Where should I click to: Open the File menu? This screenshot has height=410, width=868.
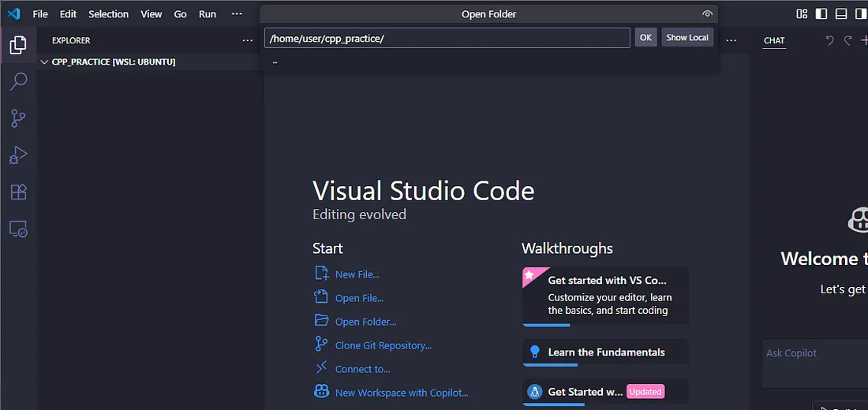[40, 14]
